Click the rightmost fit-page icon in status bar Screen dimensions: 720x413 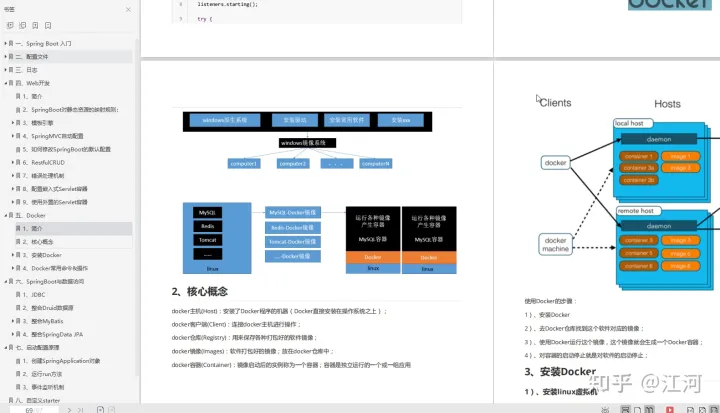pyautogui.click(x=714, y=409)
